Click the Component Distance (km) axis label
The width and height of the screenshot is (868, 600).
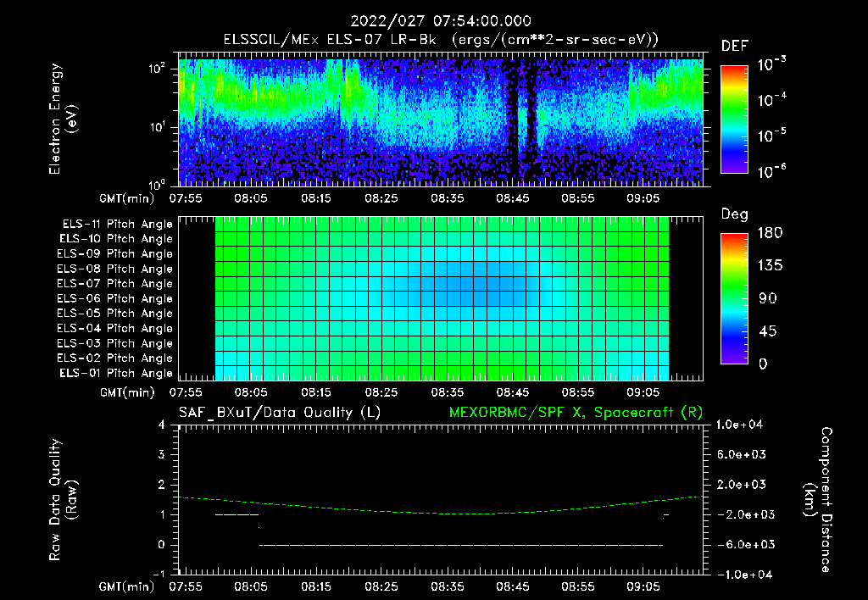818,500
